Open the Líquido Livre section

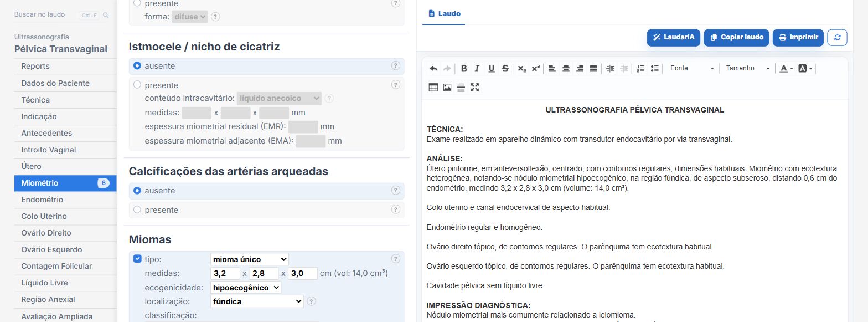tap(65, 283)
